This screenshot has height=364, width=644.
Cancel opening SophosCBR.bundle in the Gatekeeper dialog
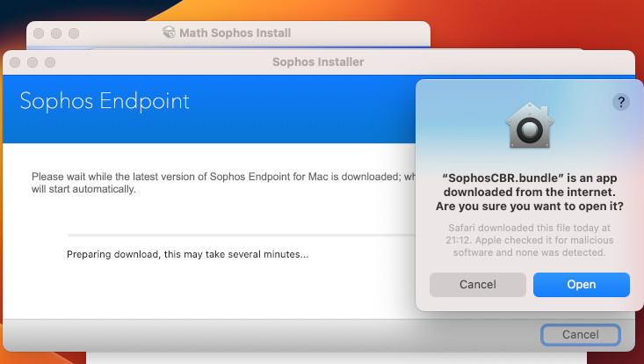click(478, 285)
